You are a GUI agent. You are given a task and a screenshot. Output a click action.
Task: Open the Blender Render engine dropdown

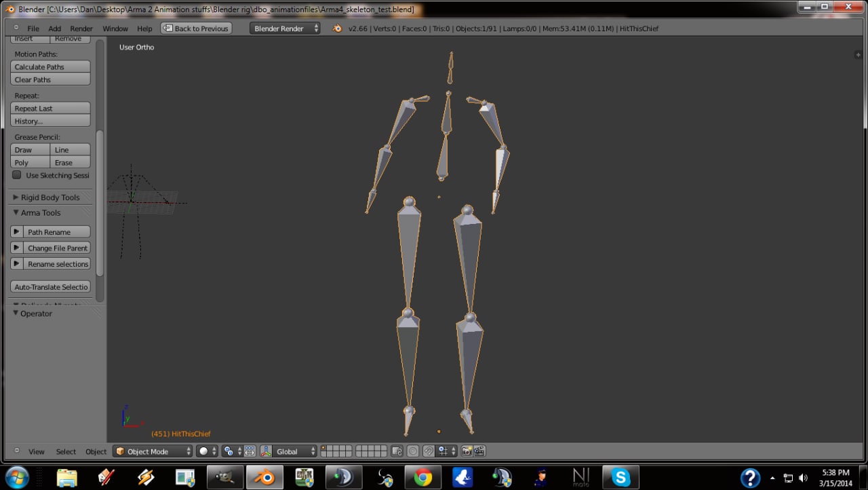(285, 29)
